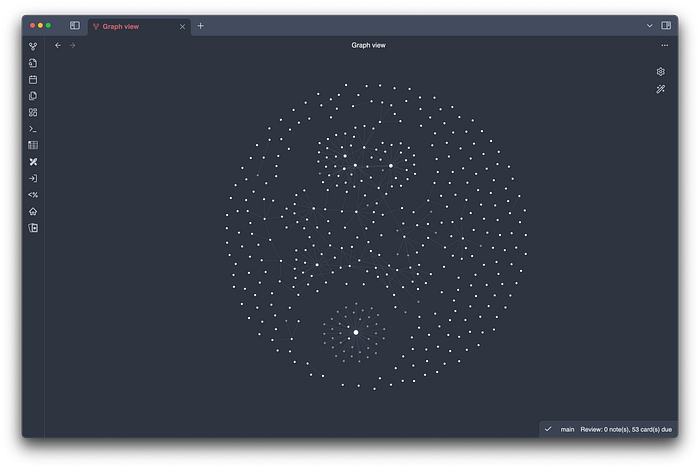Screen dimensions: 700x467
Task: Navigate back with the left arrow
Action: 58,45
